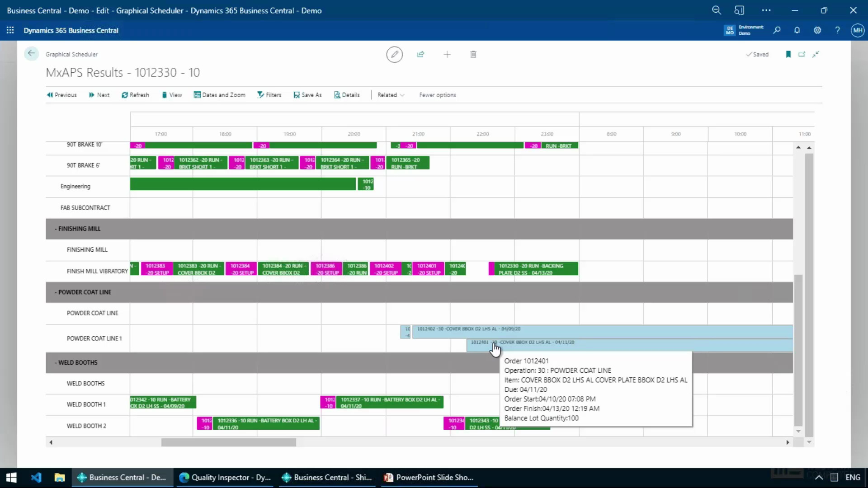Click the 1012330 -20 RUN BACKING PLATE bar
Screen dimensions: 868x488
point(536,269)
